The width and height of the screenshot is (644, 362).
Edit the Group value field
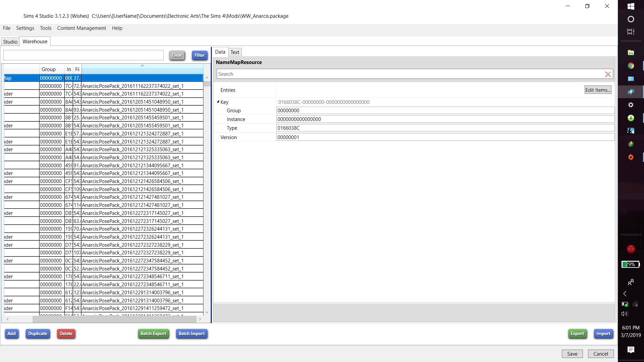tap(445, 111)
